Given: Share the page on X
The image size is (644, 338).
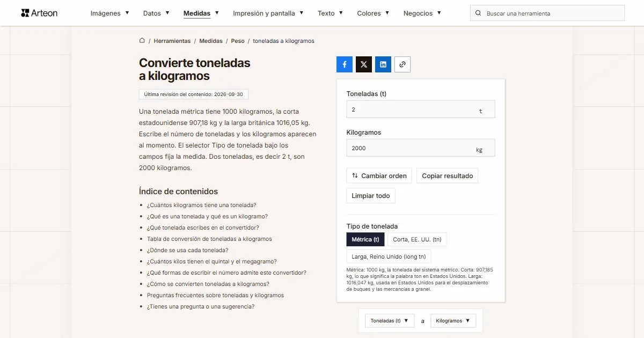Looking at the screenshot, I should click(364, 64).
